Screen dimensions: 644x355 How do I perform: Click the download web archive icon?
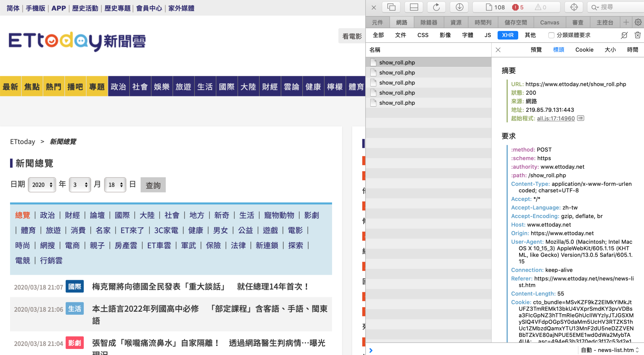459,7
